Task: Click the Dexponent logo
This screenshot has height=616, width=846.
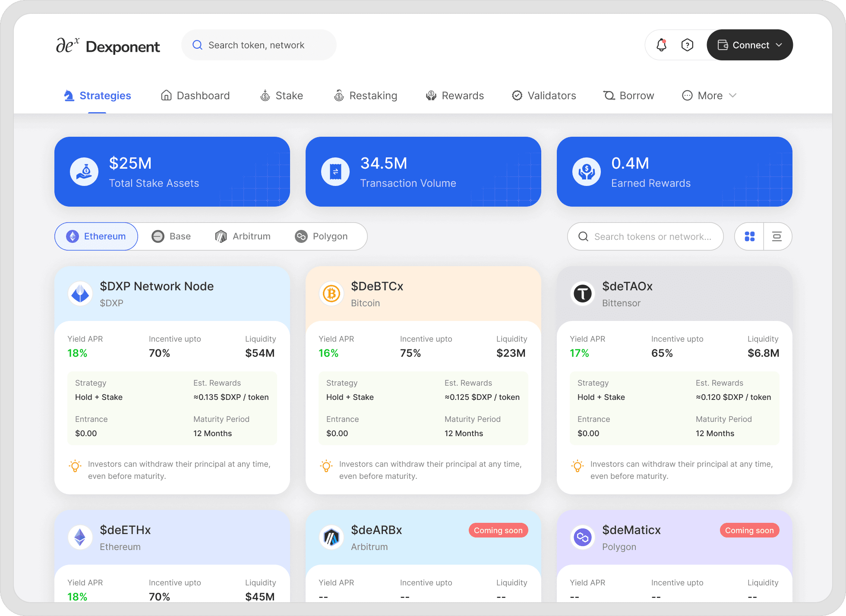Action: tap(108, 46)
